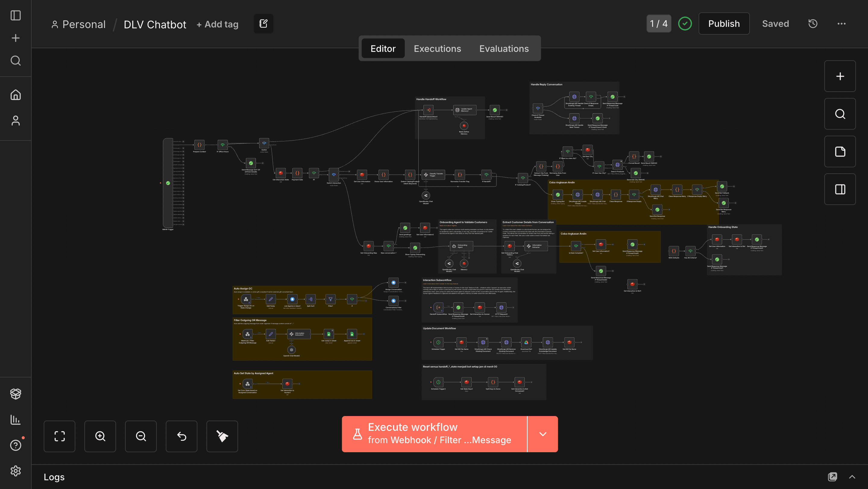The image size is (868, 489).
Task: Zoom out of the workflow canvas
Action: pyautogui.click(x=141, y=436)
